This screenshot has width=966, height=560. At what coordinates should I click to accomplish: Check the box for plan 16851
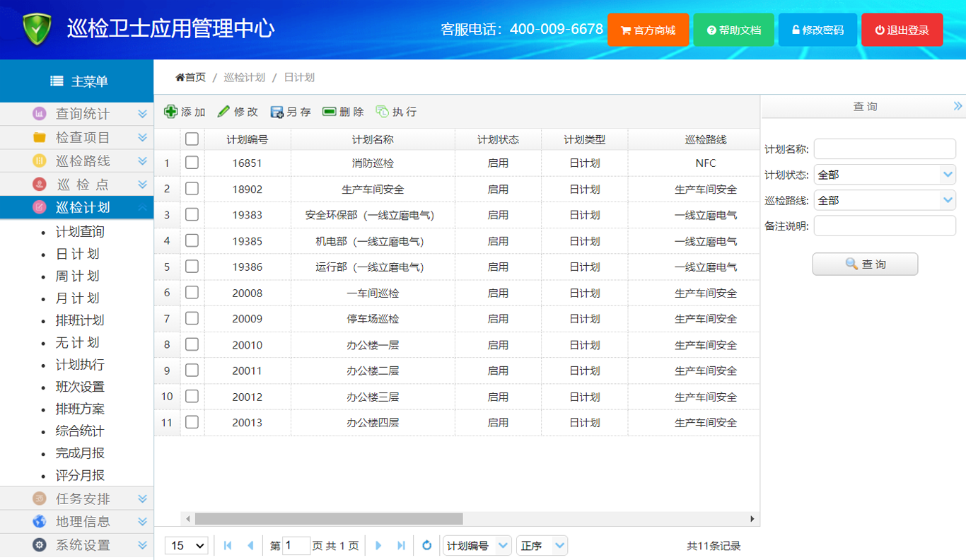pos(192,163)
